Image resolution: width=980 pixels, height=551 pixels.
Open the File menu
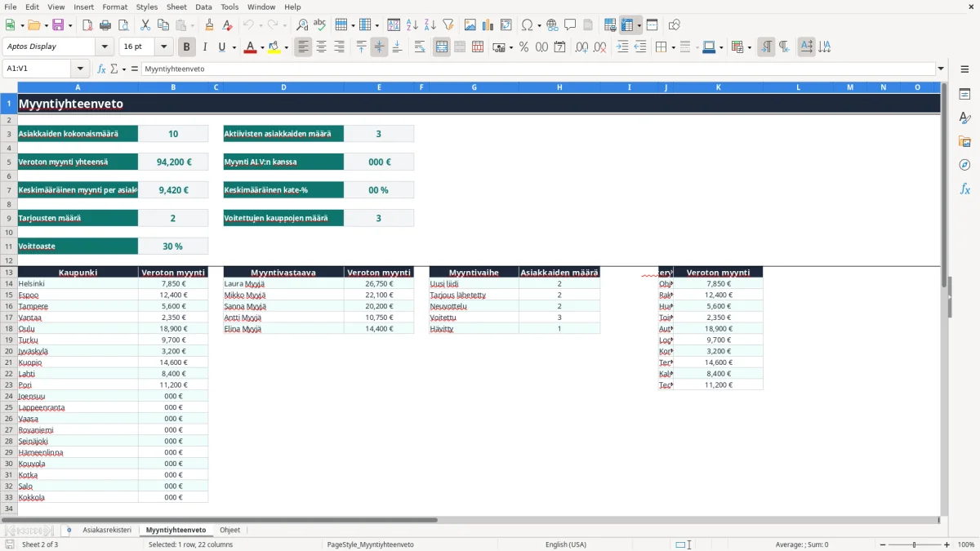[10, 7]
